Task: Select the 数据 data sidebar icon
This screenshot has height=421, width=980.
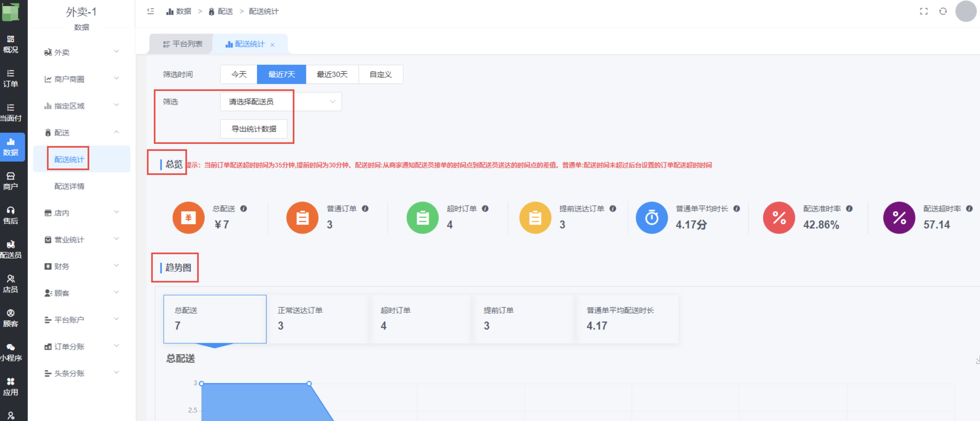Action: pos(11,147)
